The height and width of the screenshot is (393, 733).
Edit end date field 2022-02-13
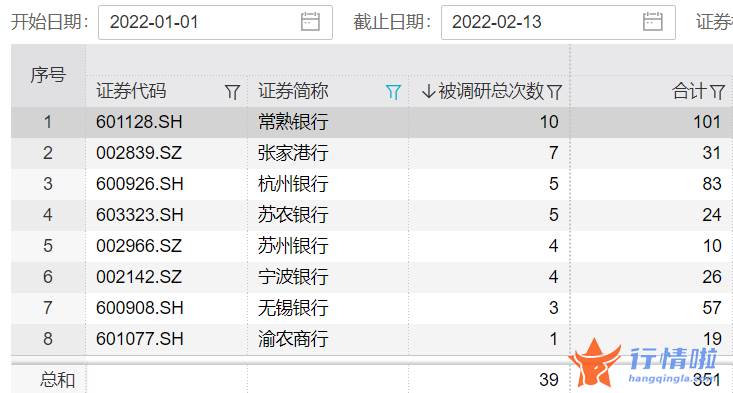558,22
